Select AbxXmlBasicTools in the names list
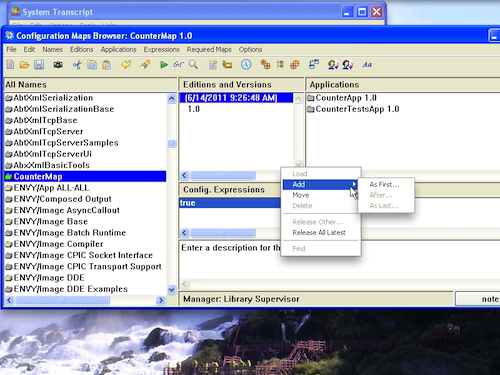 click(85, 165)
